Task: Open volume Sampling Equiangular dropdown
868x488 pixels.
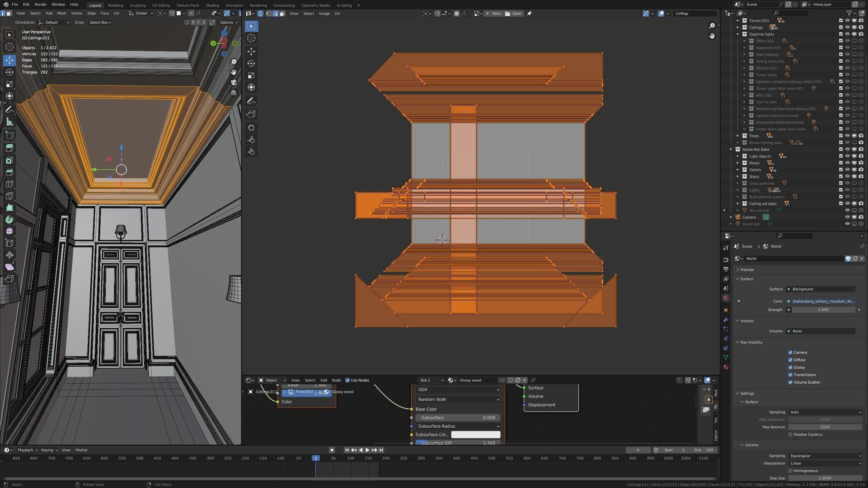Action: [825, 456]
